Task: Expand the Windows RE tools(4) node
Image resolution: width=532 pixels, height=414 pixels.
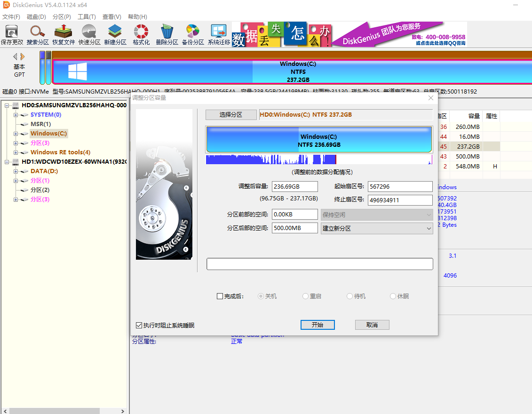Action: tap(16, 153)
